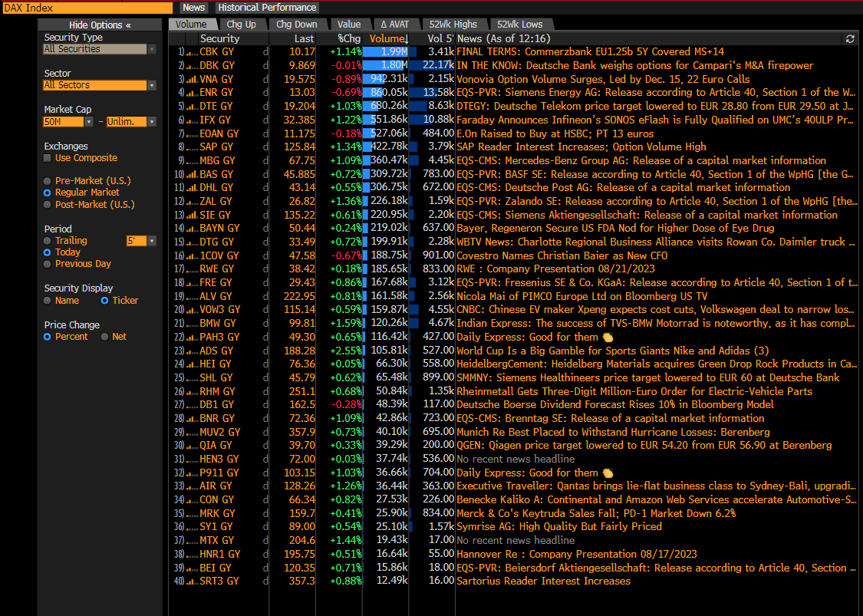Open the mini chart icon for DTE GY

192,106
